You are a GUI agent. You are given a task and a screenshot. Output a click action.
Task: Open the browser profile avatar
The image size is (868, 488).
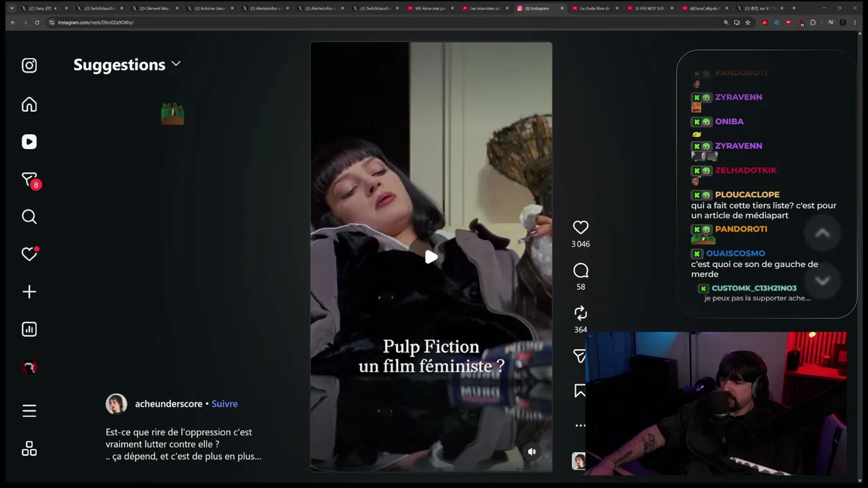pyautogui.click(x=843, y=22)
